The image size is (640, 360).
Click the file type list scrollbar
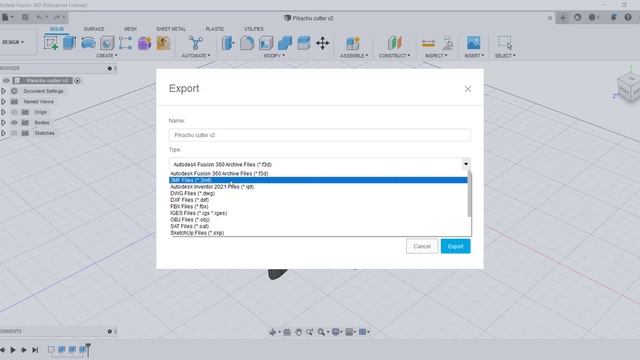pos(469,194)
